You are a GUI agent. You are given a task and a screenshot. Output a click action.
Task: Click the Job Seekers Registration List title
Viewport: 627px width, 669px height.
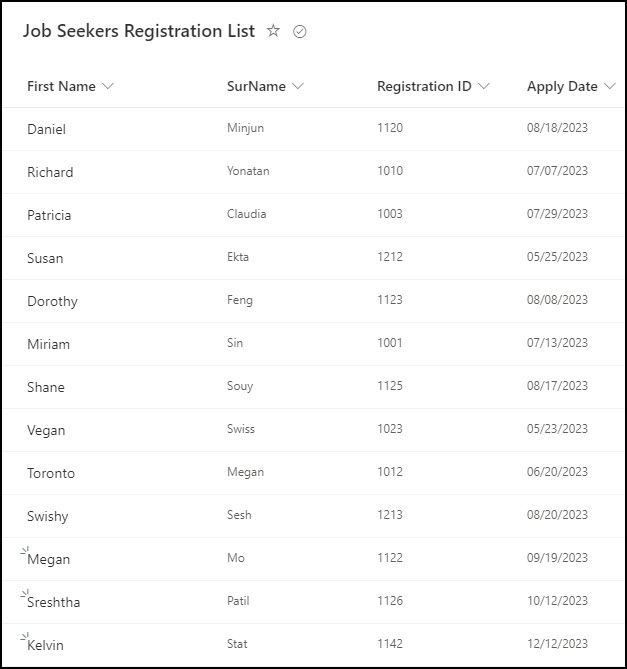(x=139, y=31)
